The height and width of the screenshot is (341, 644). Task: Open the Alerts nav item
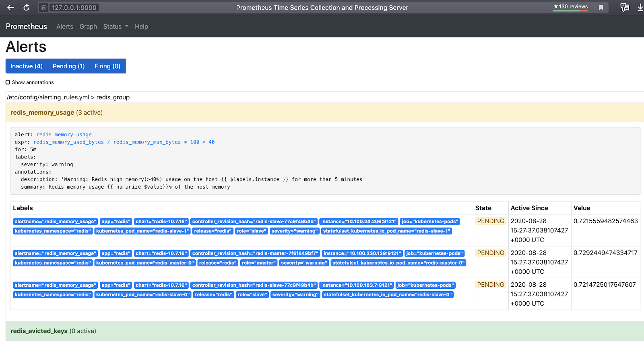click(x=65, y=27)
